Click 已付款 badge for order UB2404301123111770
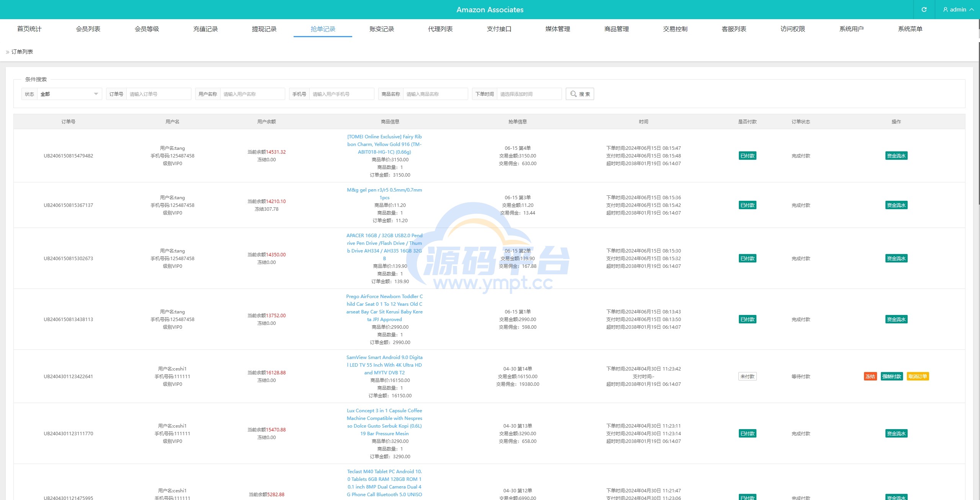 tap(747, 433)
